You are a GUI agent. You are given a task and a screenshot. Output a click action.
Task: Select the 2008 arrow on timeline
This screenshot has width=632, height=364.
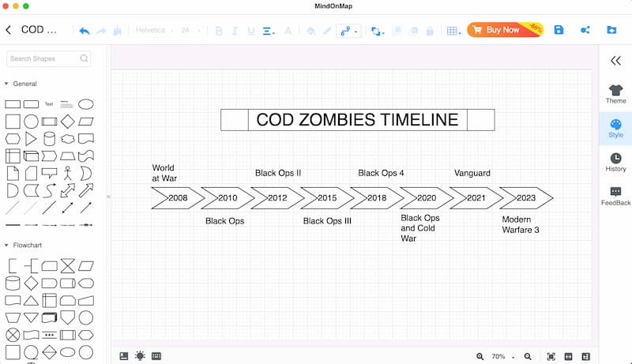178,197
